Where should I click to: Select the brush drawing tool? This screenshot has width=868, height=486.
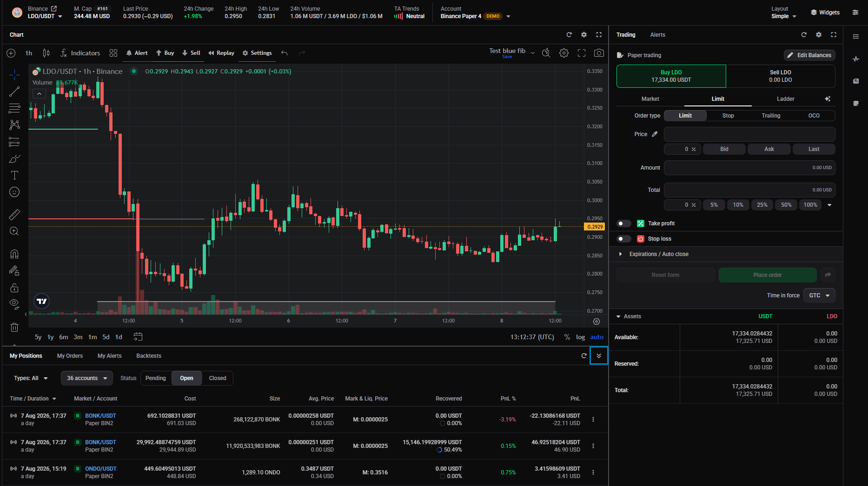pyautogui.click(x=14, y=158)
